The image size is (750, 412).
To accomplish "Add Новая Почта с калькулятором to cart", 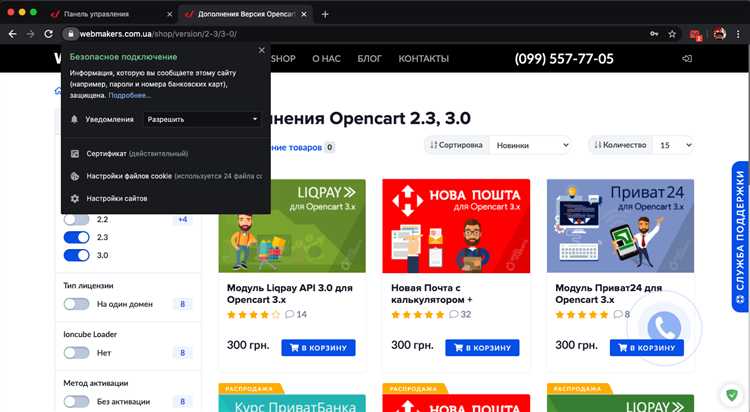I will coord(482,348).
